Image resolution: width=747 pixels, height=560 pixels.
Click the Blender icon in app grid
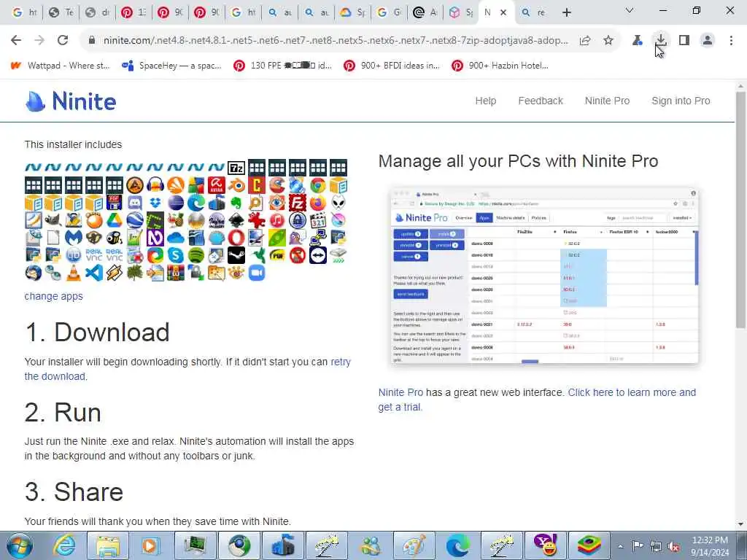coord(237,185)
